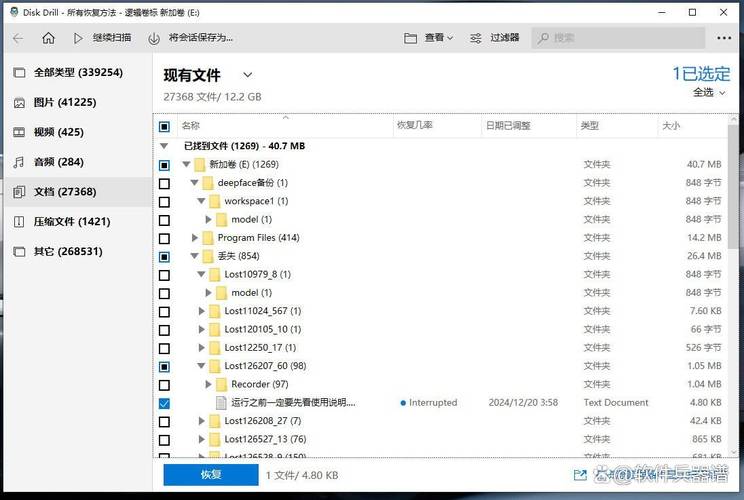
Task: Click into the 搜索 search field
Action: pos(618,38)
